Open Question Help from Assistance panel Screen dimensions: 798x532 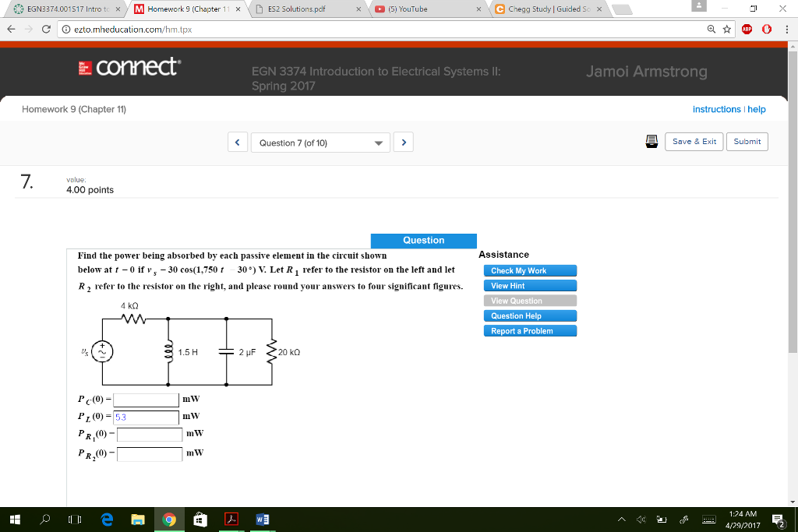click(530, 315)
